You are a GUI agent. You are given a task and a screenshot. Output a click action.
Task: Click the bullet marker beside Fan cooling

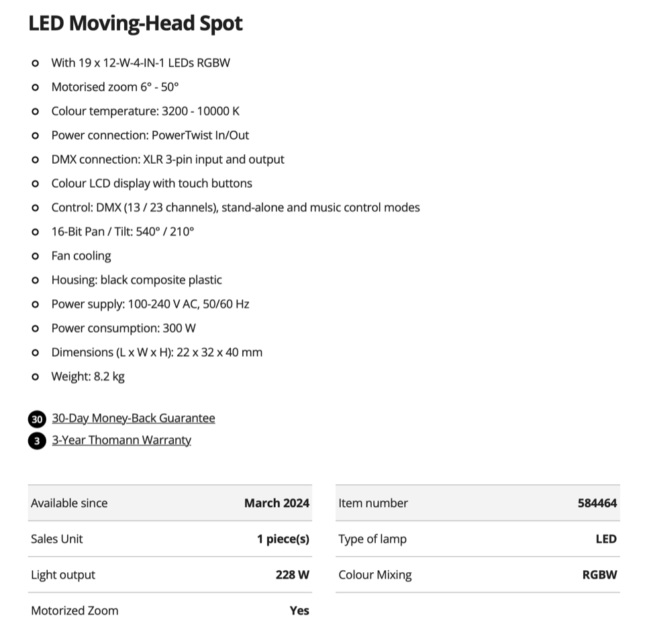36,256
